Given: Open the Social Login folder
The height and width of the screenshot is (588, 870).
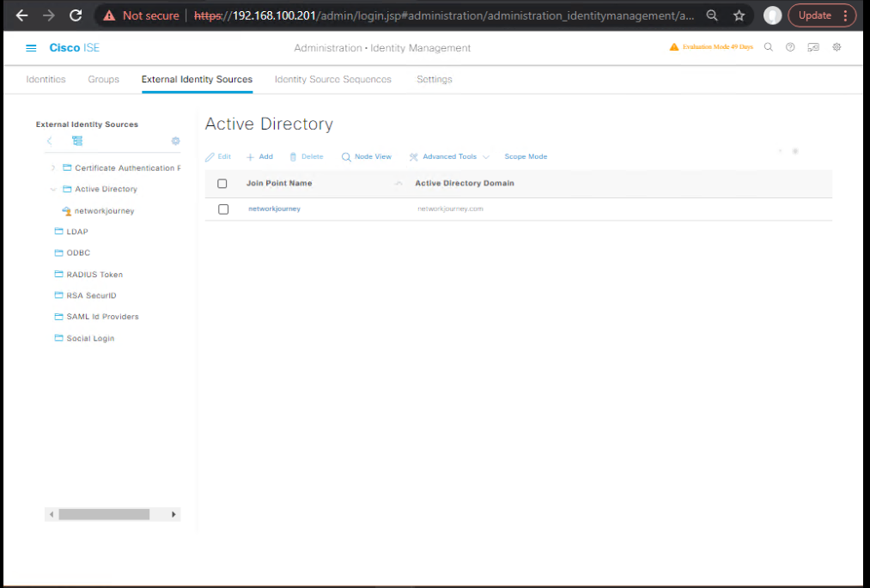Looking at the screenshot, I should coord(90,338).
